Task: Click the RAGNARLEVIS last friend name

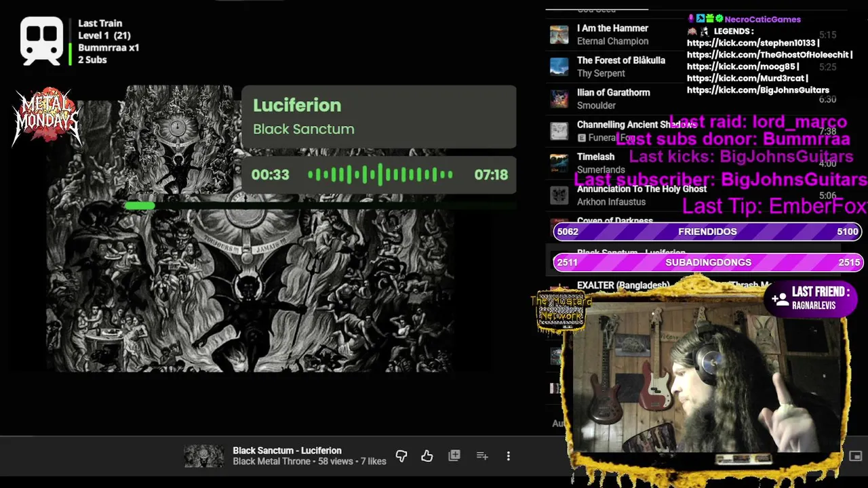Action: 814,306
